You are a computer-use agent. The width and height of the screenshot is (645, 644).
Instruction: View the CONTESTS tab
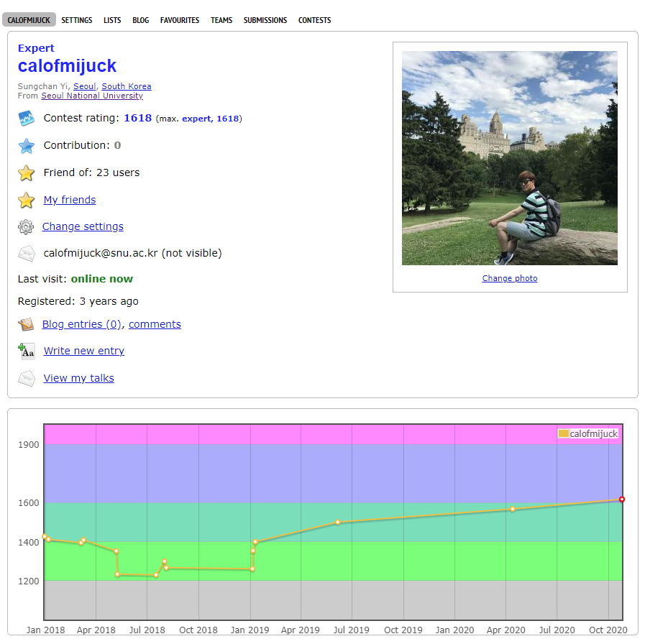click(x=314, y=20)
